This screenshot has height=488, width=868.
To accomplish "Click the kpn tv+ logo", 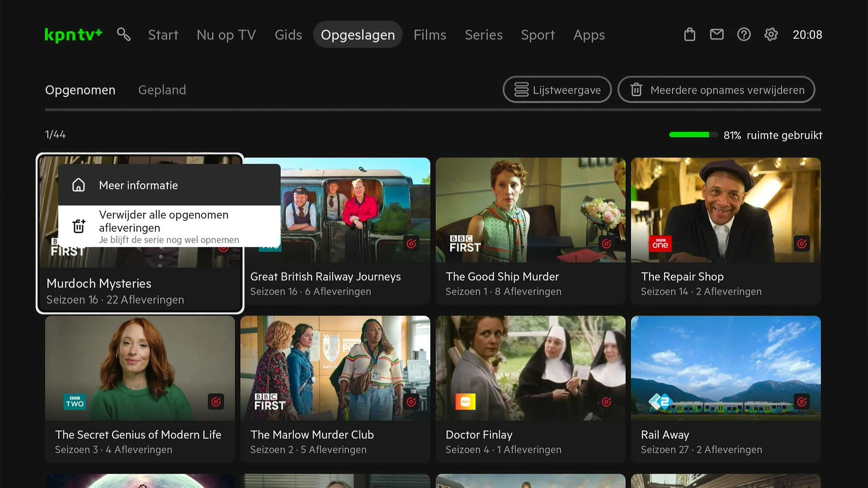I will [73, 35].
